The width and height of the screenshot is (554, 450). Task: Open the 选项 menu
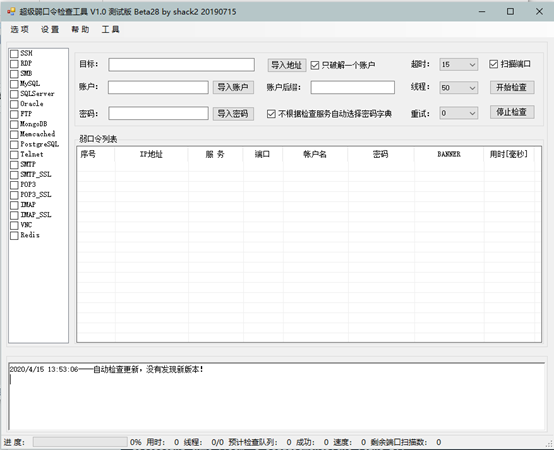pos(19,29)
